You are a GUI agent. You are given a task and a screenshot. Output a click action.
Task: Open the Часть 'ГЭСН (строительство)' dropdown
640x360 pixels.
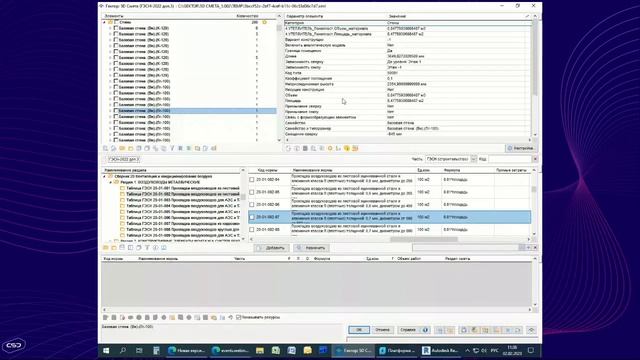473,159
